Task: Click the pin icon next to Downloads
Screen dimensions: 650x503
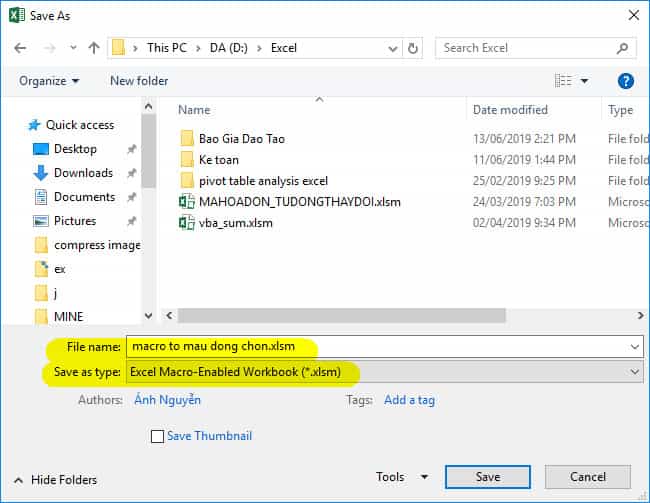Action: (131, 173)
